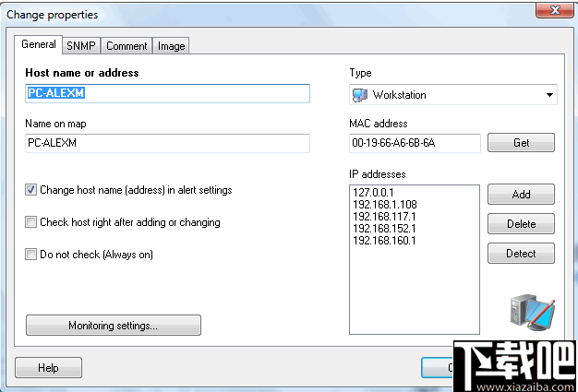Switch to the SNMP tab

point(81,45)
